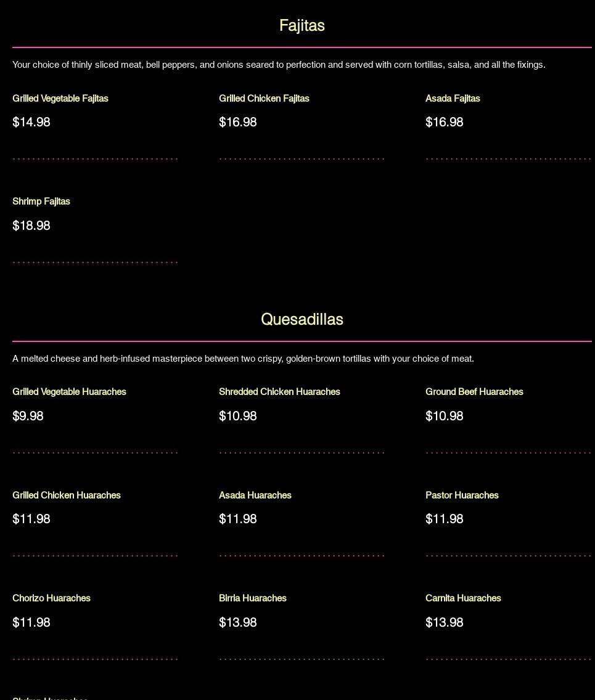Select the Shrimp Fajitas item

[x=41, y=201]
